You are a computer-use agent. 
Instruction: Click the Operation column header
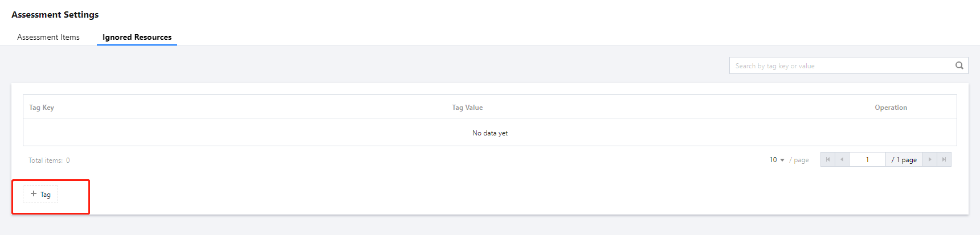tap(891, 108)
